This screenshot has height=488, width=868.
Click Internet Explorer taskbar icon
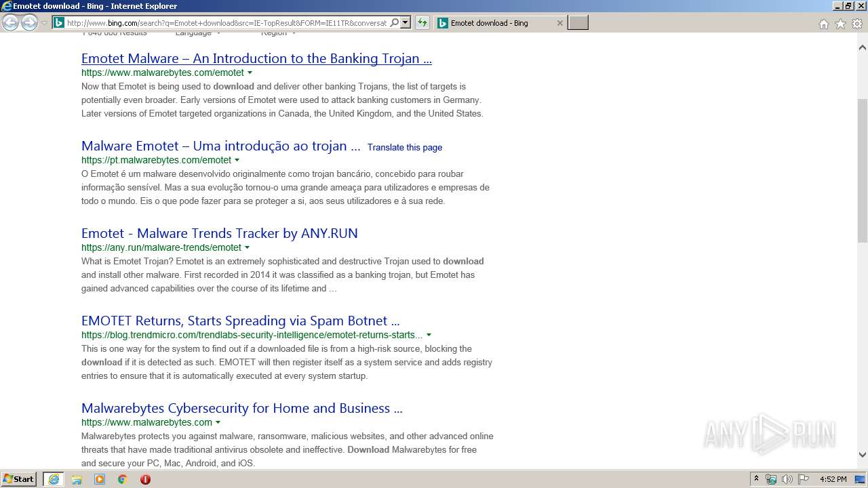[54, 479]
